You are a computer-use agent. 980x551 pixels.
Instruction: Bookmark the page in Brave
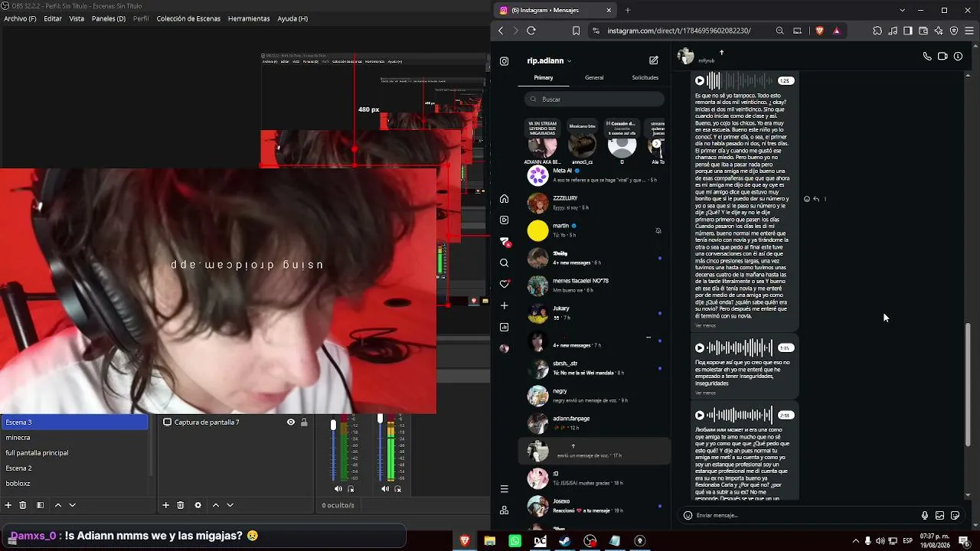pyautogui.click(x=576, y=31)
